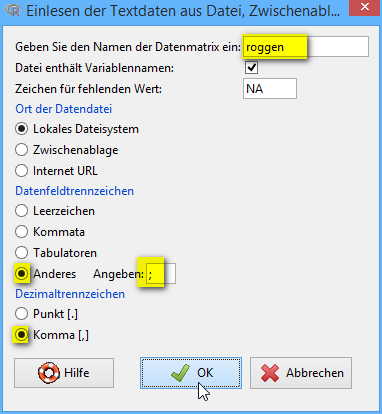The height and width of the screenshot is (414, 382).
Task: Close the dialog with the red X
Action: pos(365,8)
